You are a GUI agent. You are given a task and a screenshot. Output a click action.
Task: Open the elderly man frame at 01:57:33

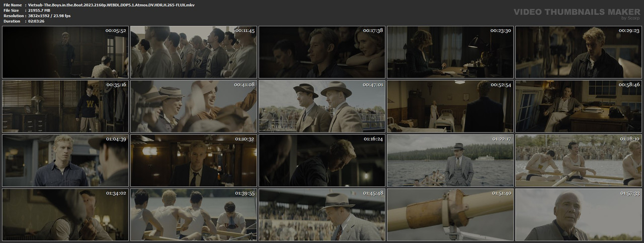click(x=579, y=215)
